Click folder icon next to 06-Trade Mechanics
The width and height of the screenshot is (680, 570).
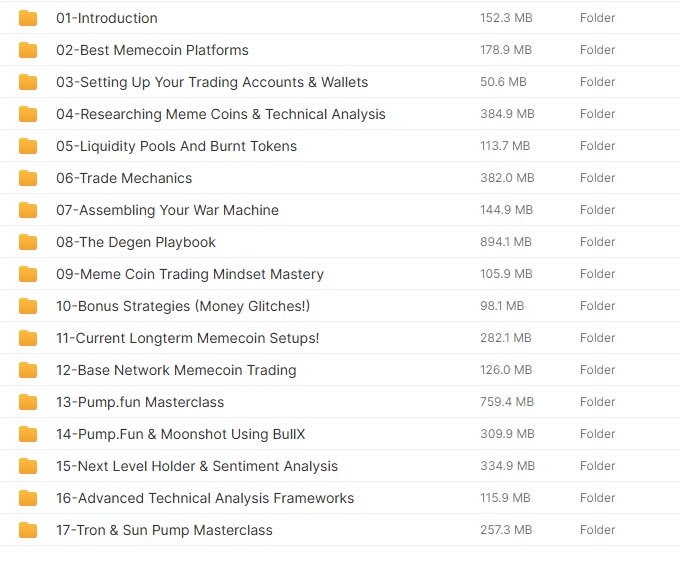click(28, 178)
